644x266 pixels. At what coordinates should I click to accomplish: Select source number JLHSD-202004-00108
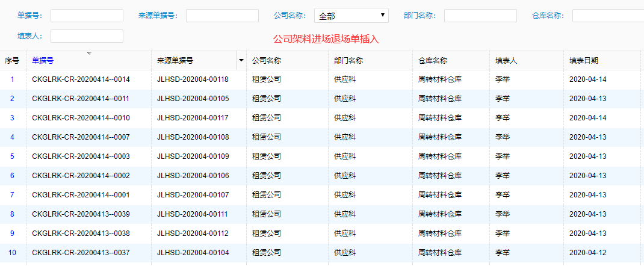click(x=193, y=137)
